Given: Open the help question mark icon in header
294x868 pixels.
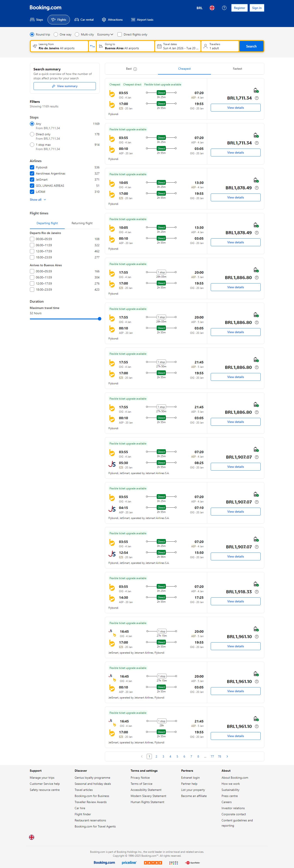Looking at the screenshot, I should pos(224,8).
